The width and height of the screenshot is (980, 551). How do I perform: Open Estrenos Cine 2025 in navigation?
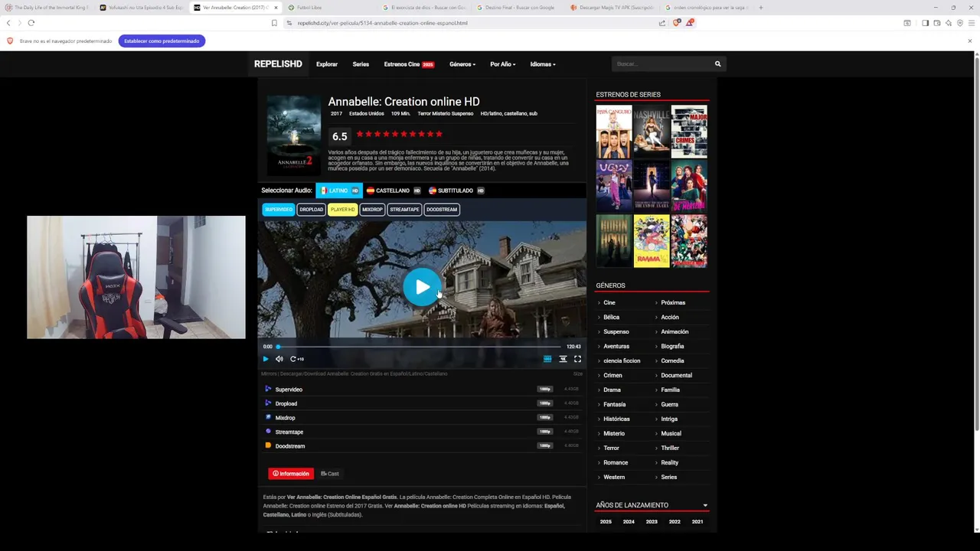[409, 64]
